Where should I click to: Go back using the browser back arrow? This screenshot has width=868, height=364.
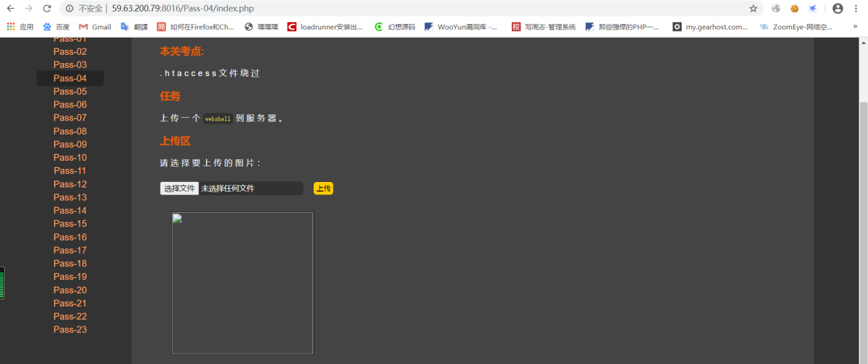pos(11,9)
